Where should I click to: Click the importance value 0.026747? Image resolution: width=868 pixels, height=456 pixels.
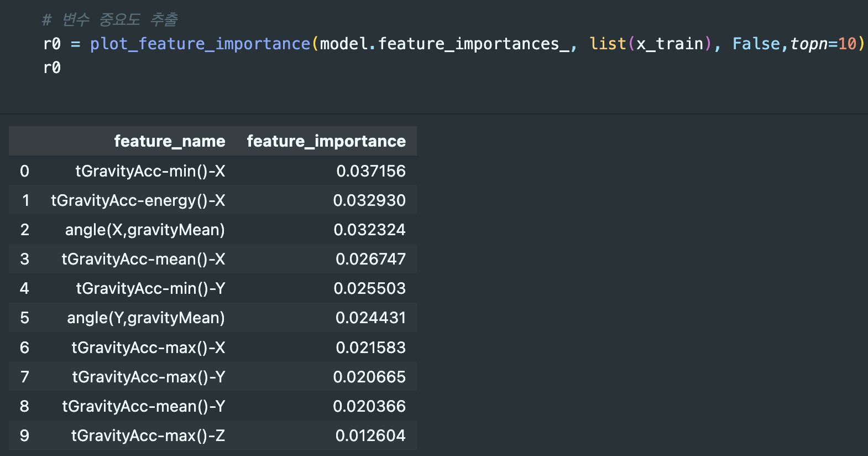tap(370, 259)
